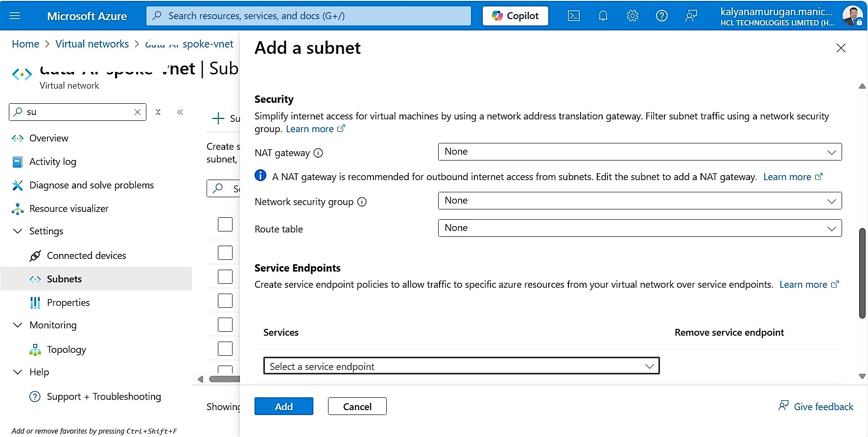Open the notifications bell
The image size is (868, 437).
pos(603,16)
